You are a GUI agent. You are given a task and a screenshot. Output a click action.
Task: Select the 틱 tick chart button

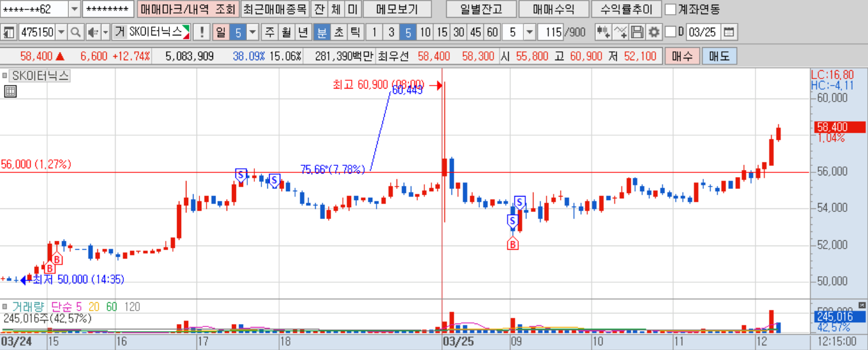(x=355, y=32)
